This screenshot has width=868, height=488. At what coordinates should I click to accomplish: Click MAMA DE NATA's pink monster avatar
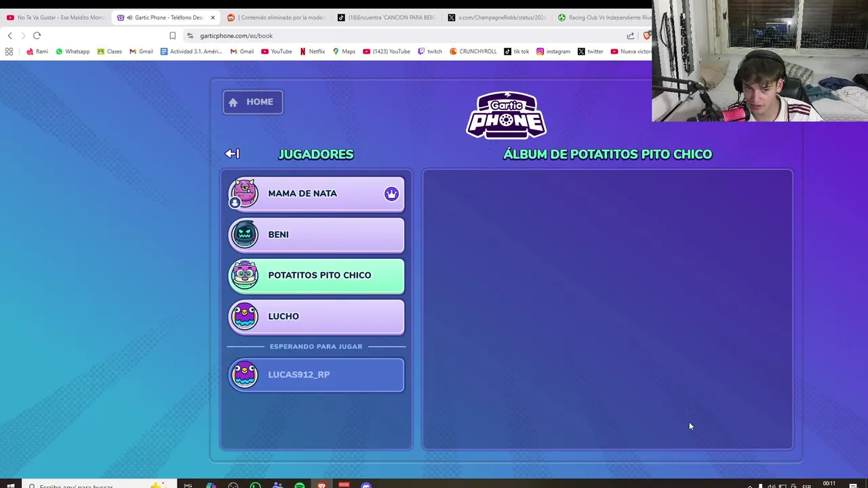point(244,194)
